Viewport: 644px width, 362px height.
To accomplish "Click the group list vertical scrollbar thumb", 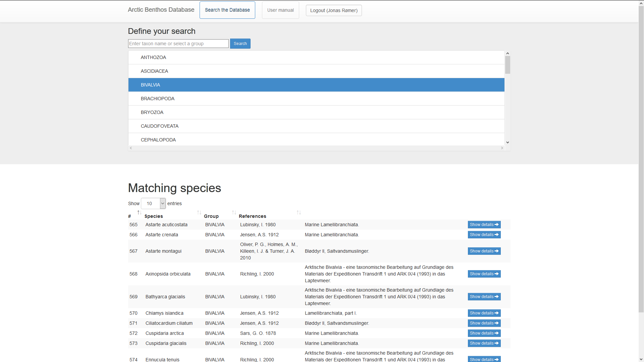I will coord(507,65).
